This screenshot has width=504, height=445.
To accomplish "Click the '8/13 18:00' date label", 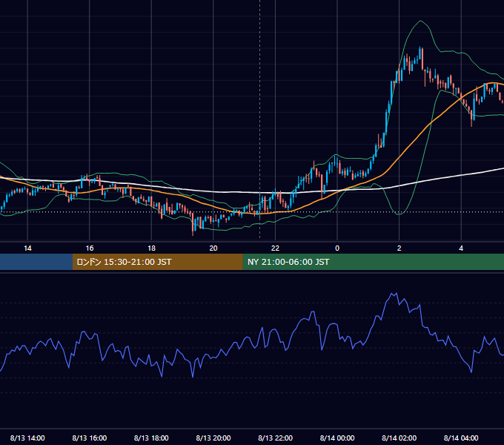I will [151, 438].
